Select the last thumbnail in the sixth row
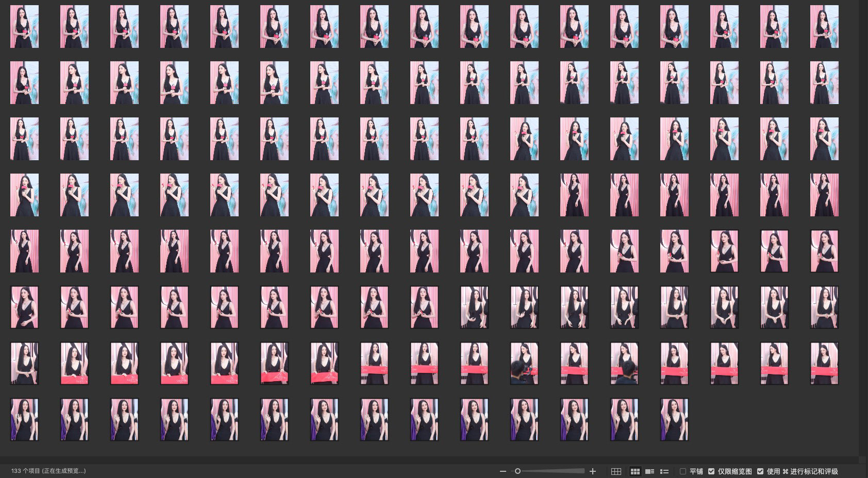The width and height of the screenshot is (868, 478). pyautogui.click(x=824, y=308)
